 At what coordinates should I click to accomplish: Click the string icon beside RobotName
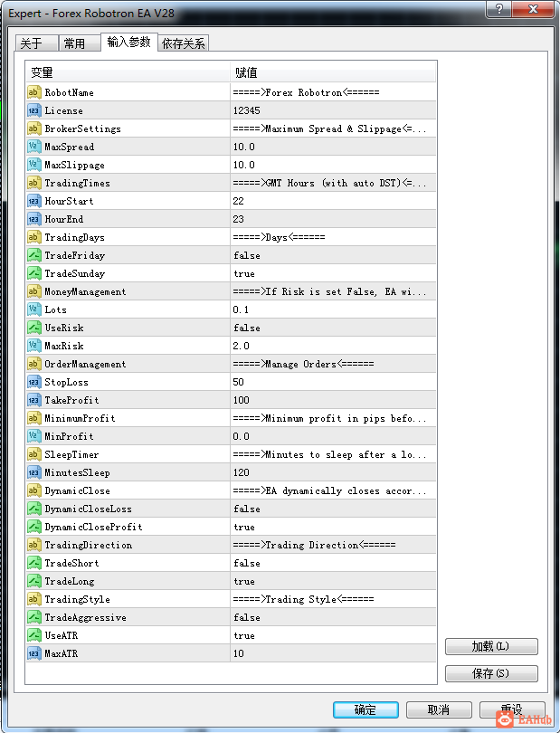click(34, 92)
